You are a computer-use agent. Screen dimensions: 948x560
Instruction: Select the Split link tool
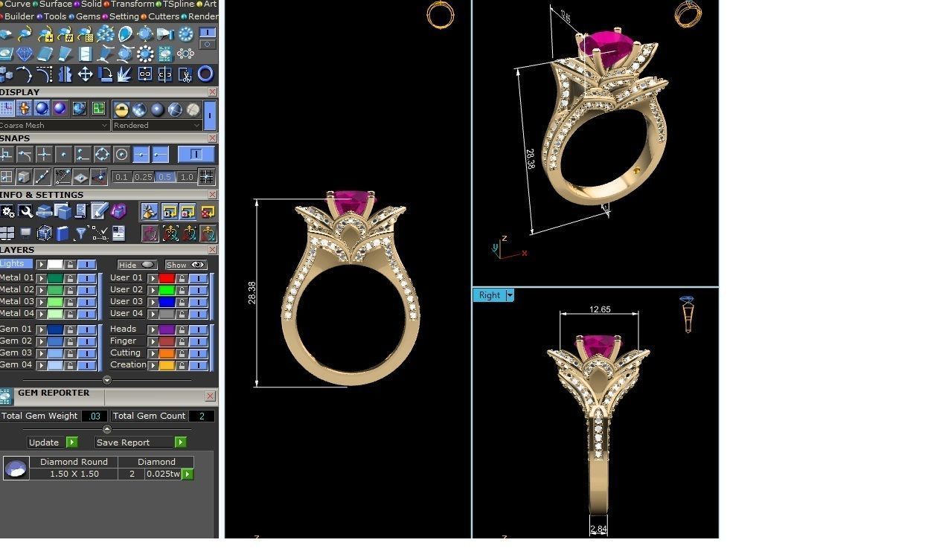164,74
